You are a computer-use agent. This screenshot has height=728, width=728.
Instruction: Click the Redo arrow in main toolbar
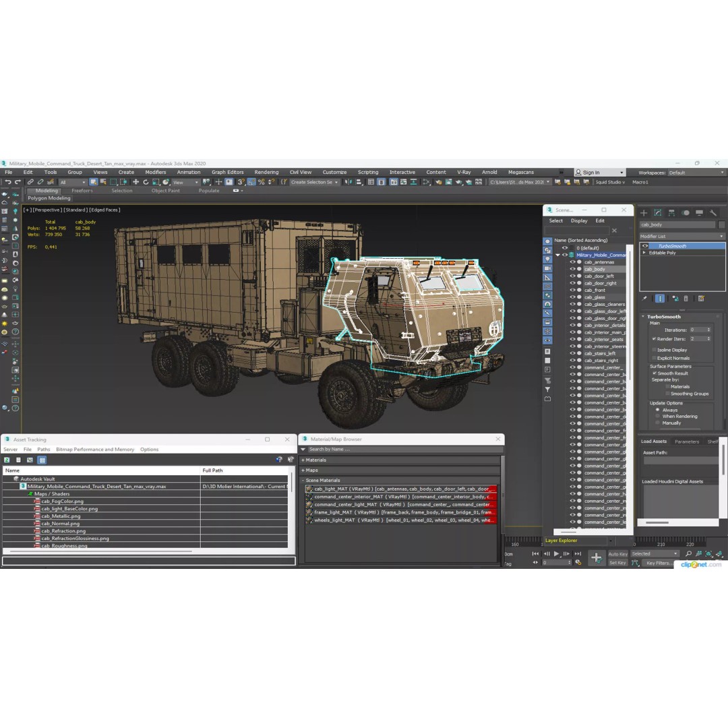[18, 182]
